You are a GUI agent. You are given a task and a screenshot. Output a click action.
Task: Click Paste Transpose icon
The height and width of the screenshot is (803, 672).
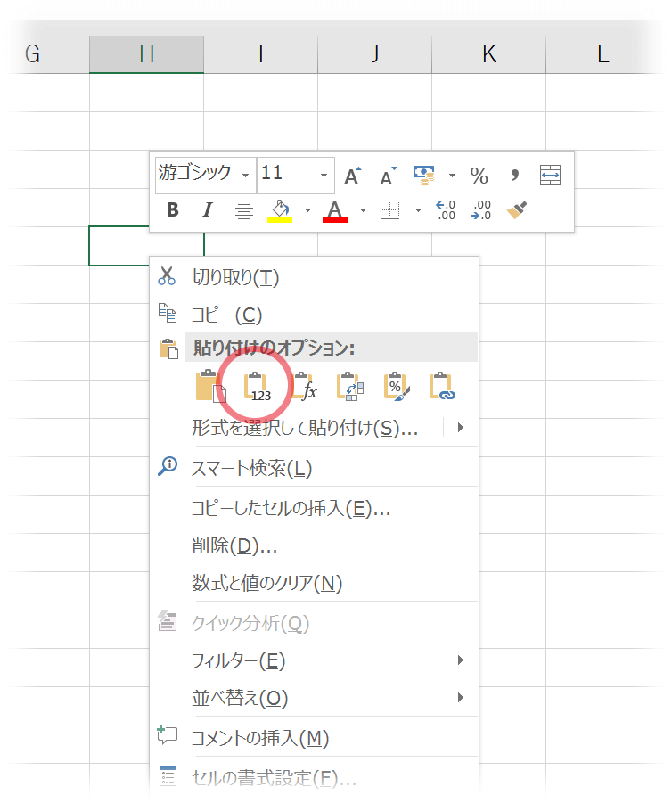[350, 387]
